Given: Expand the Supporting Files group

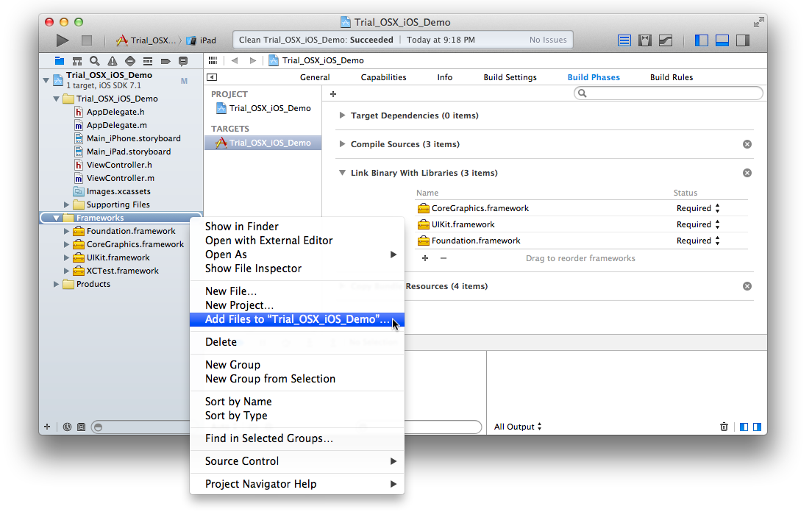Looking at the screenshot, I should (x=66, y=204).
